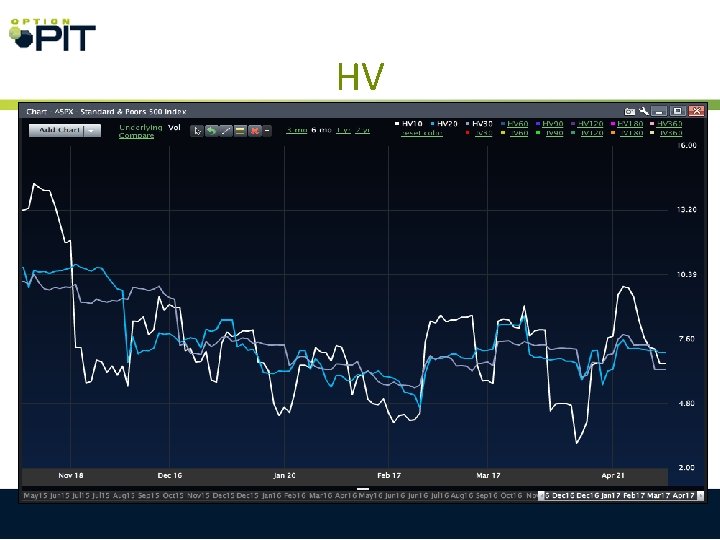Click the Jan 20 date axis label
The image size is (720, 540).
pyautogui.click(x=285, y=475)
